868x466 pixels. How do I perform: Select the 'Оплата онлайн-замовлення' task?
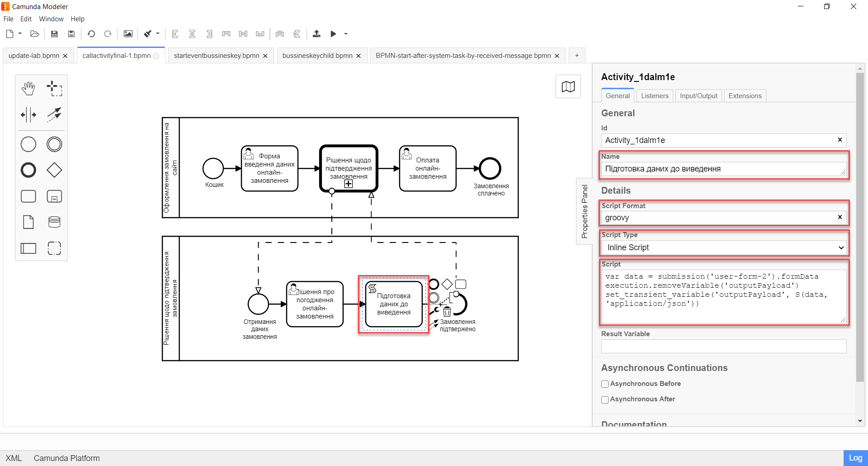pyautogui.click(x=428, y=168)
